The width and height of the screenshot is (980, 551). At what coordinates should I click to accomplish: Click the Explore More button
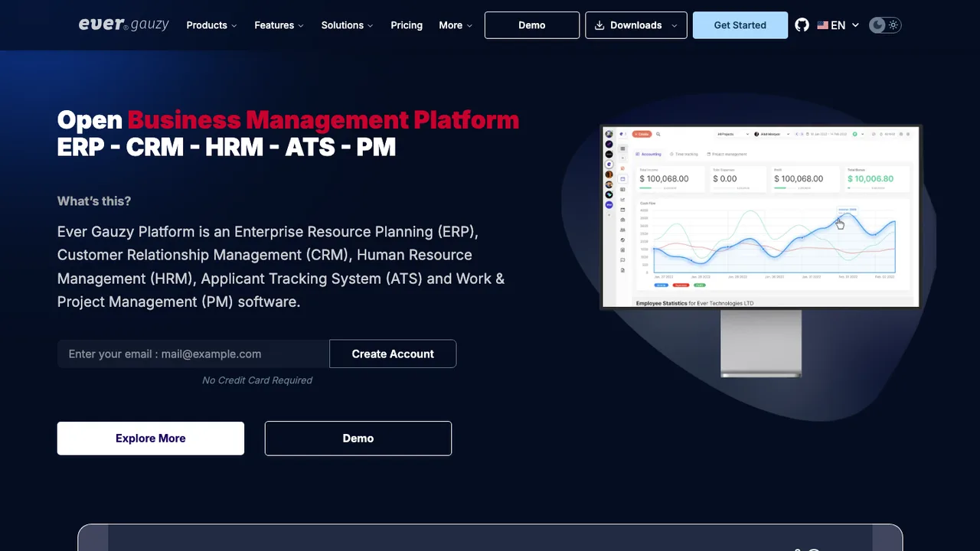coord(151,439)
